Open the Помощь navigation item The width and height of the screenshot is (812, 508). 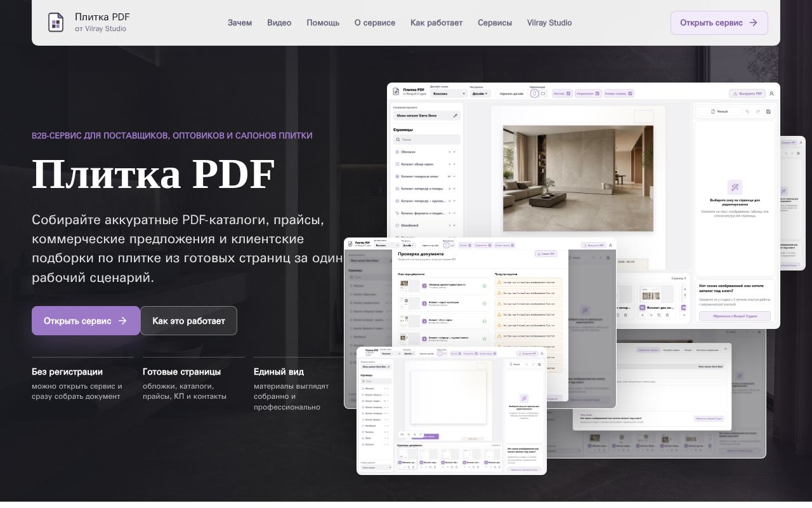(x=323, y=23)
